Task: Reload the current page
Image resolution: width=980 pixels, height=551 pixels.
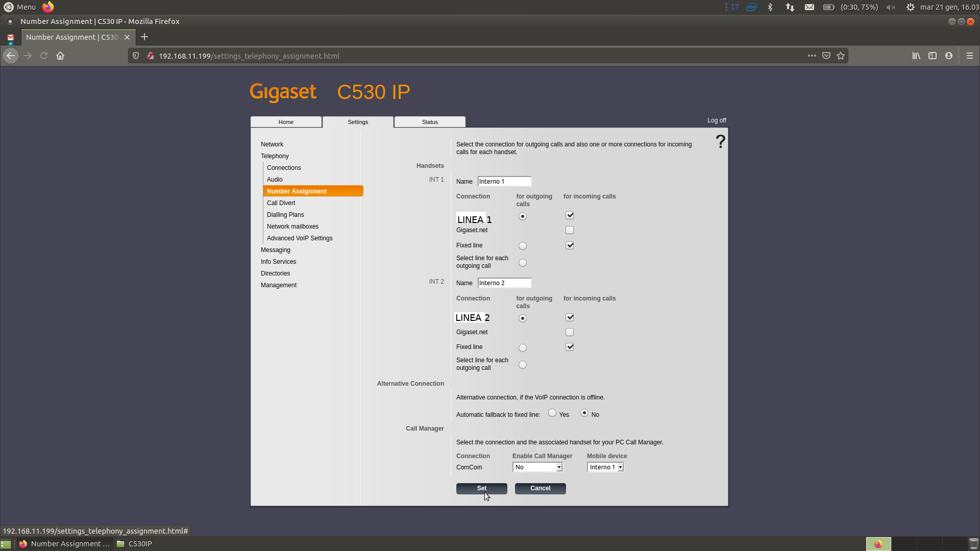Action: [x=44, y=56]
